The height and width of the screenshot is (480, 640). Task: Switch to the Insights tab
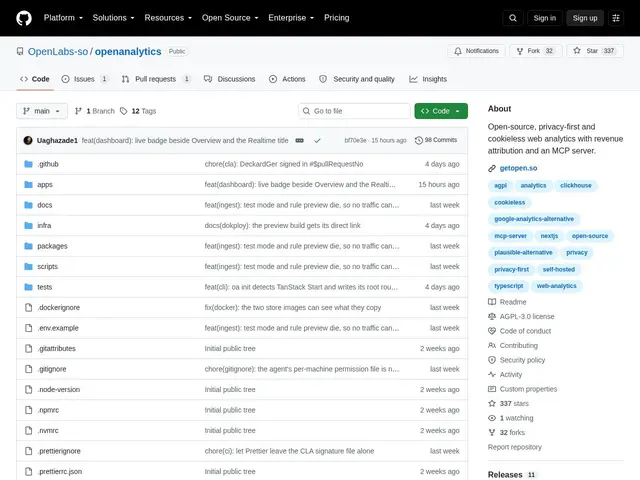[428, 79]
